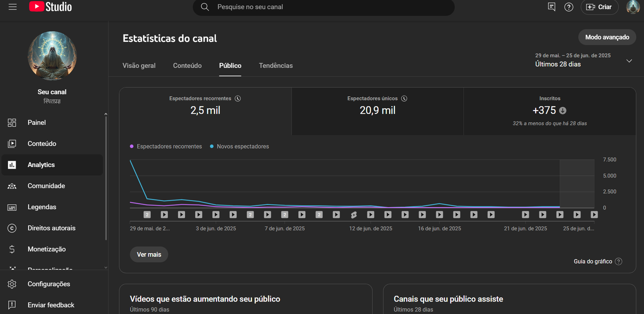Click 'Canais que seu público assiste' heading

click(x=448, y=299)
